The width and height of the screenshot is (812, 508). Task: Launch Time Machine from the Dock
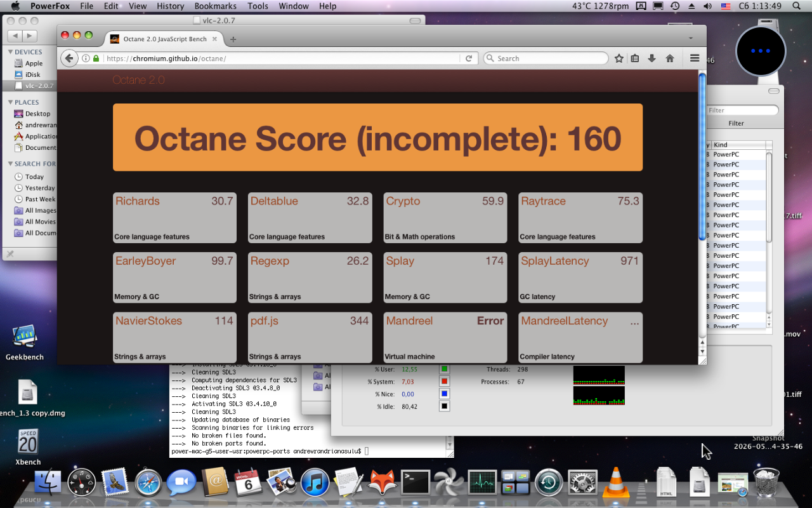548,483
